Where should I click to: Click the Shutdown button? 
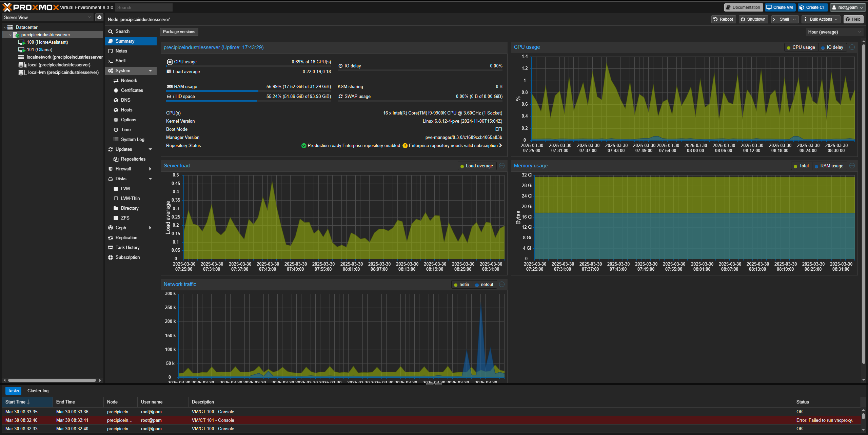click(x=753, y=19)
